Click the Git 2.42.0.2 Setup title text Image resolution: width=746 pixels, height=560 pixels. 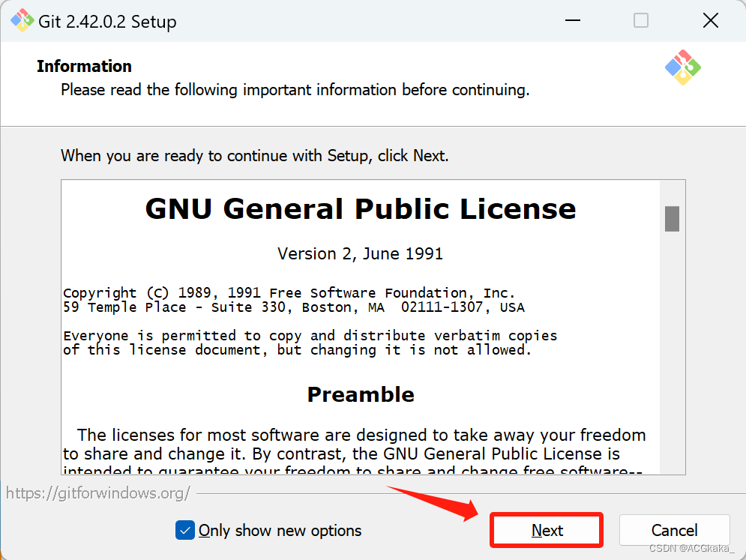point(107,22)
